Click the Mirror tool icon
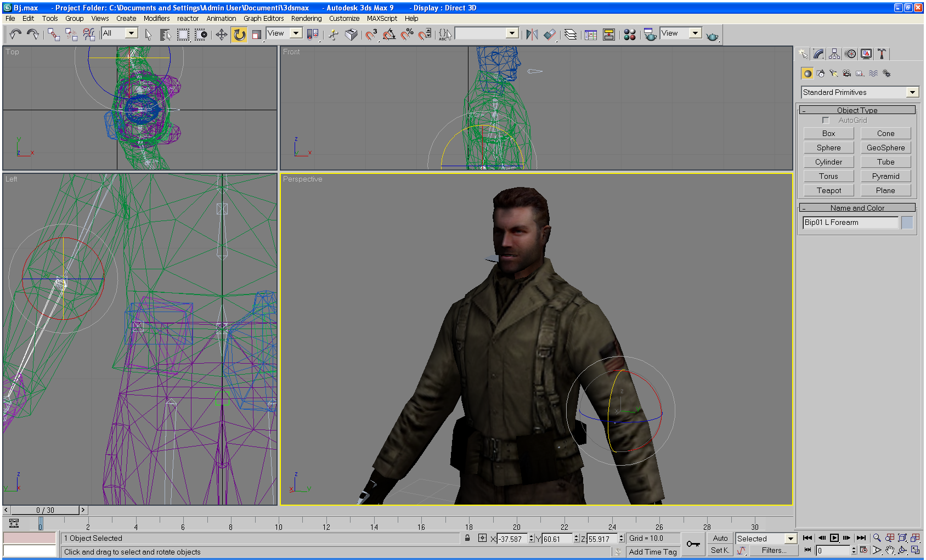This screenshot has width=926, height=560. (532, 34)
